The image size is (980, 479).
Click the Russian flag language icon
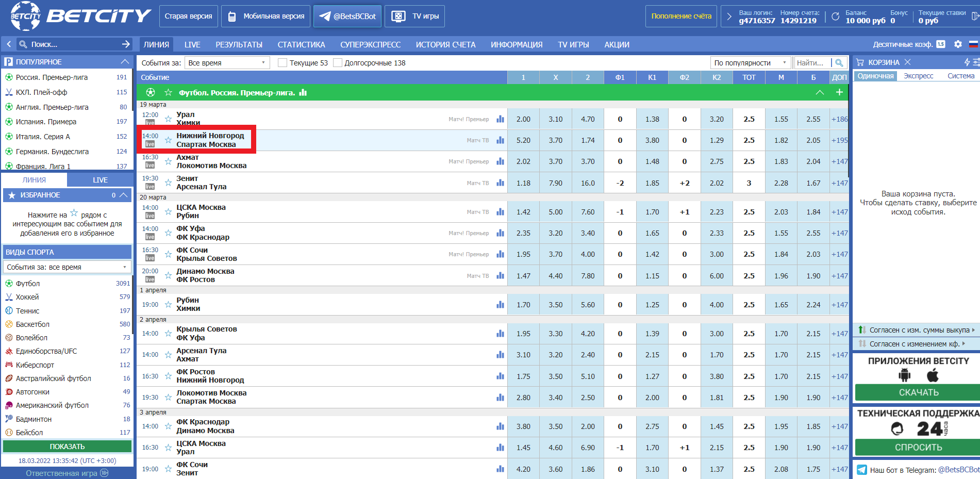tap(973, 44)
